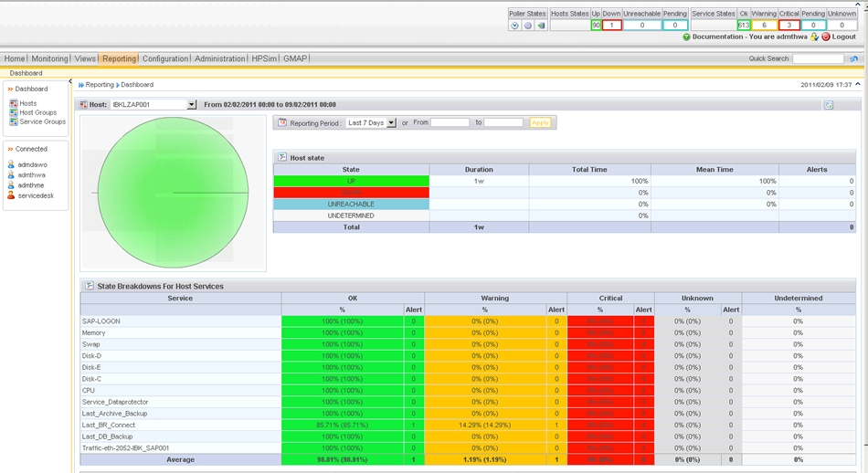
Task: Click the Logout link
Action: tap(843, 37)
